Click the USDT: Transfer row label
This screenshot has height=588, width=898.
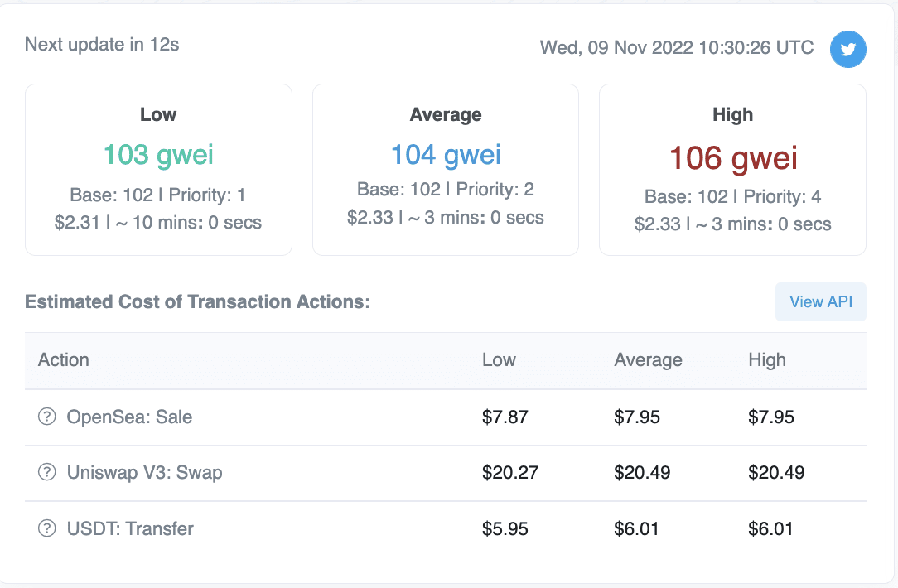[130, 528]
